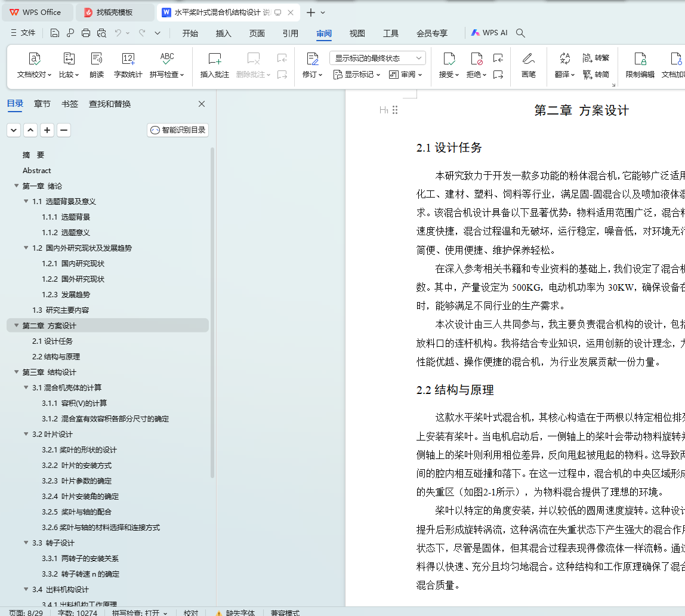Collapse the 3.2 叶片设计 node
This screenshot has width=685, height=616.
tap(26, 434)
